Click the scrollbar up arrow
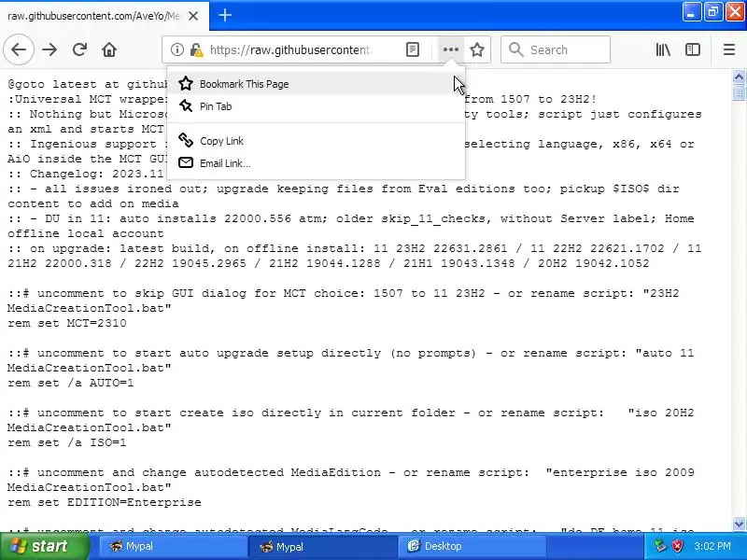Viewport: 747px width, 560px height. point(739,77)
